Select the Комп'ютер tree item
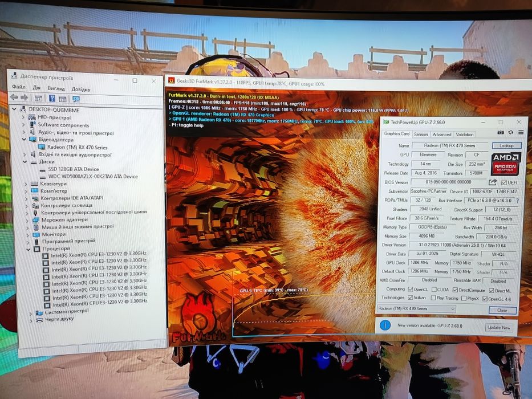The image size is (532, 399). pos(54,191)
